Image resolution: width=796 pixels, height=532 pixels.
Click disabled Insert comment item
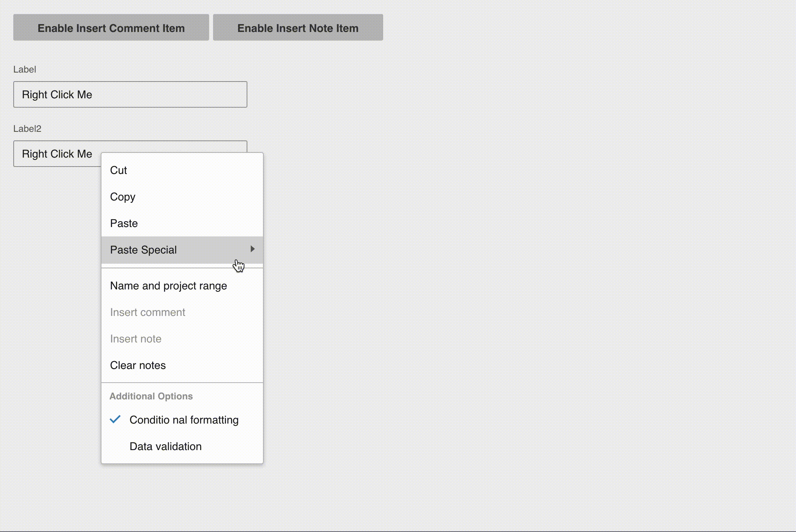(147, 312)
